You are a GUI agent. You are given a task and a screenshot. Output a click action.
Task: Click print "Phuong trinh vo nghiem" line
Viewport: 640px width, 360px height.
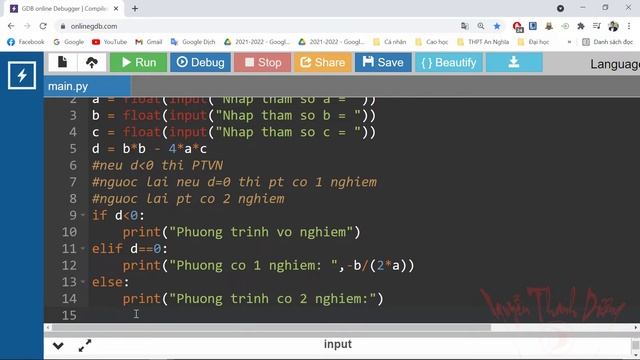(242, 232)
